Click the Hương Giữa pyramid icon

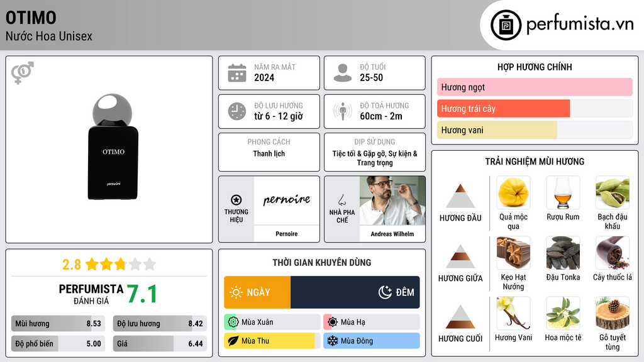(460, 256)
